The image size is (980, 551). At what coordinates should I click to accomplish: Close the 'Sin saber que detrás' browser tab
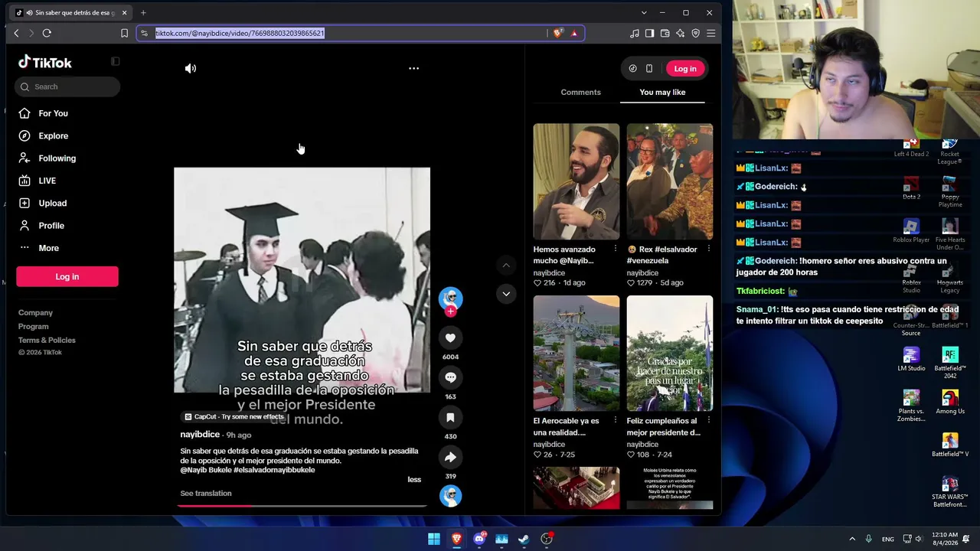point(124,12)
